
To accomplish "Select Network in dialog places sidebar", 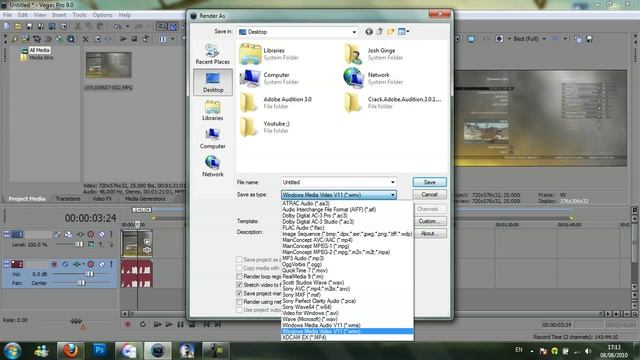I will coord(212,167).
